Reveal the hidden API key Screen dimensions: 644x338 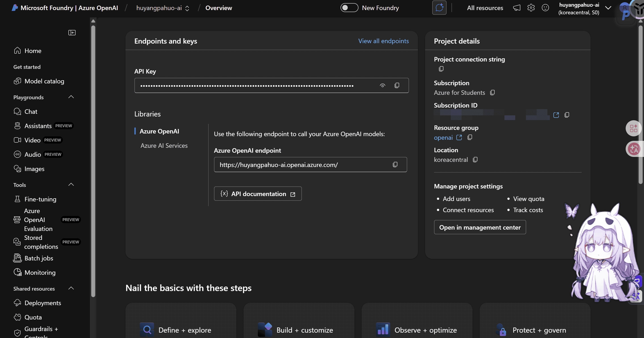383,85
